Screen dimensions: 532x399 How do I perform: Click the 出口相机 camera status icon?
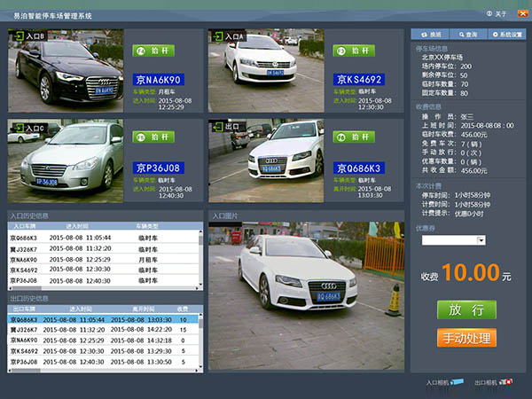point(506,382)
